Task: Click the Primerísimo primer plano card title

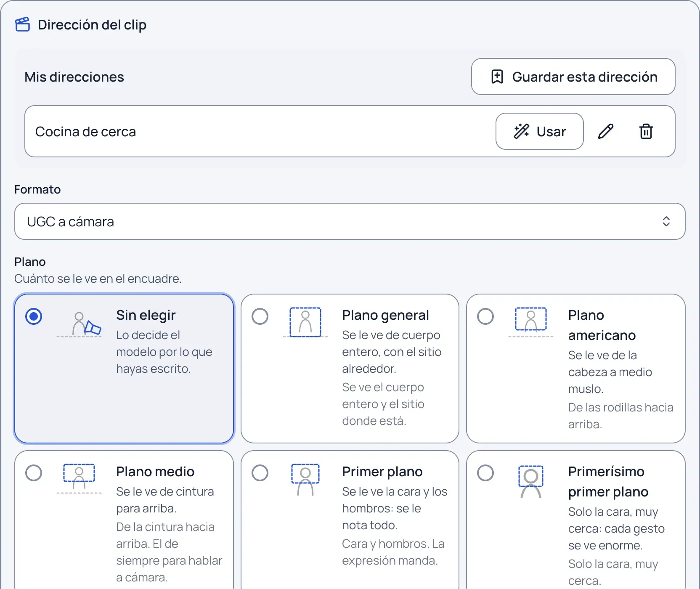Action: click(608, 482)
